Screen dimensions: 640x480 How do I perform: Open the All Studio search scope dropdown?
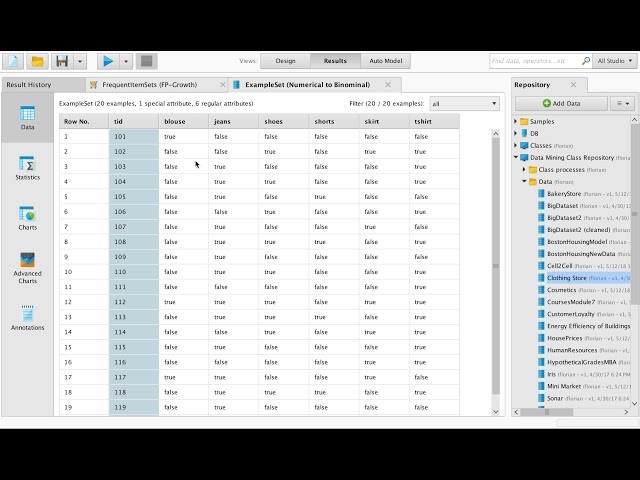pyautogui.click(x=615, y=61)
